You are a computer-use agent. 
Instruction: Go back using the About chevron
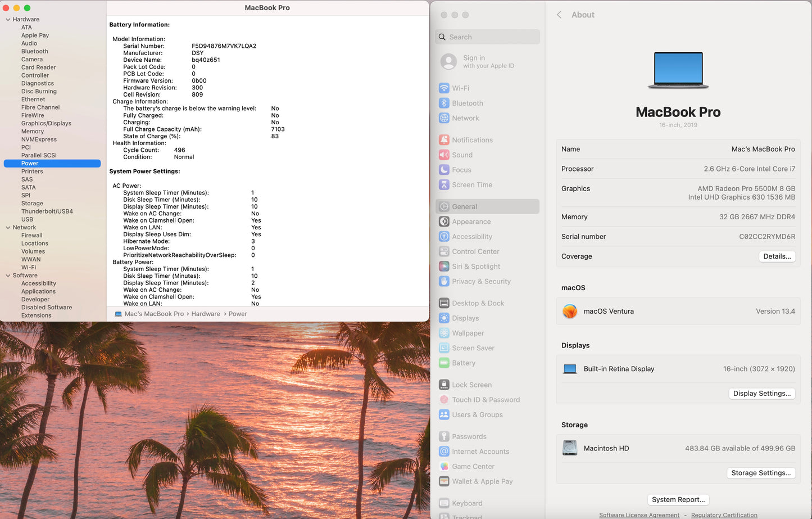pos(559,15)
